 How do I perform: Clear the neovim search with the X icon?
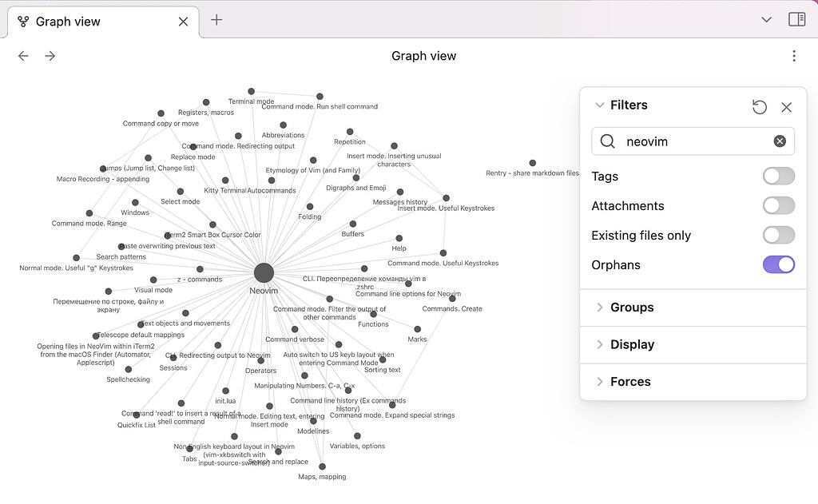(x=780, y=141)
